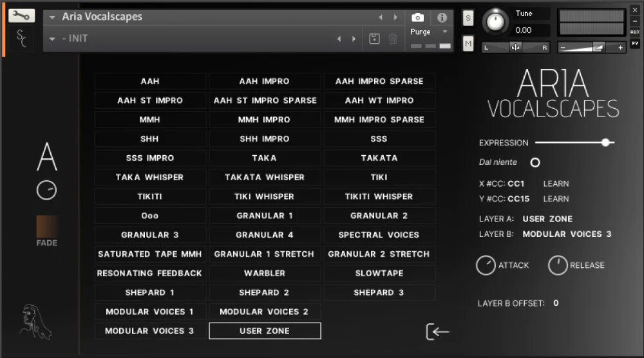This screenshot has width=644, height=358.
Task: Select MODULAR VOICES 1 sound
Action: 150,312
